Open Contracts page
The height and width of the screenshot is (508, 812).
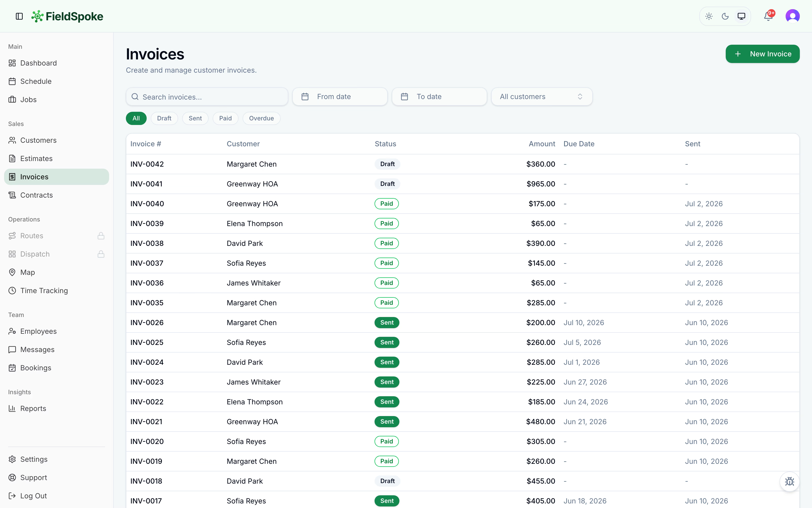pos(56,195)
